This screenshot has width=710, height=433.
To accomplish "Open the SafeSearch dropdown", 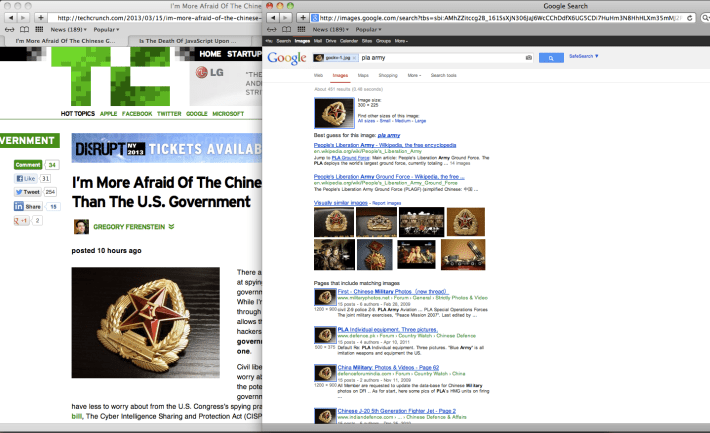I will click(x=584, y=59).
